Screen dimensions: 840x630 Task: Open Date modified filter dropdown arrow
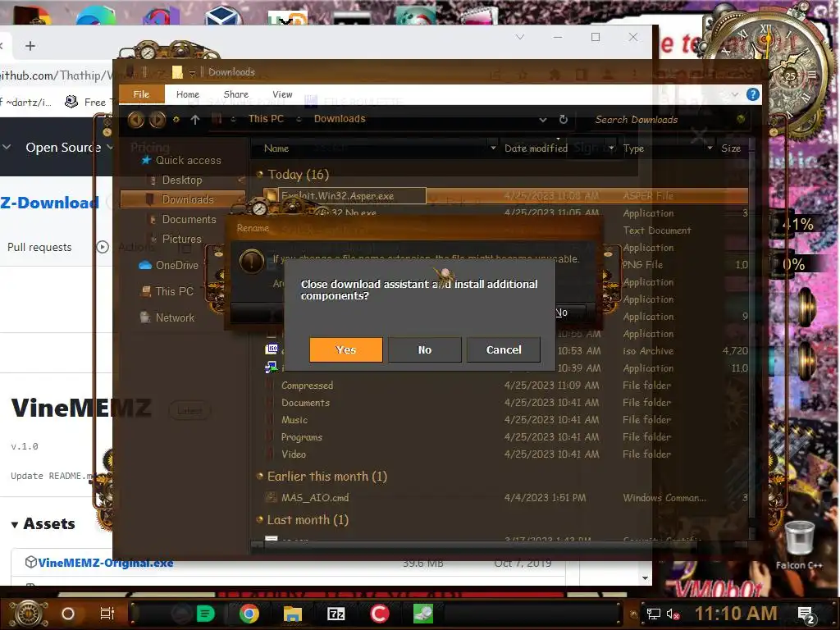click(x=611, y=148)
